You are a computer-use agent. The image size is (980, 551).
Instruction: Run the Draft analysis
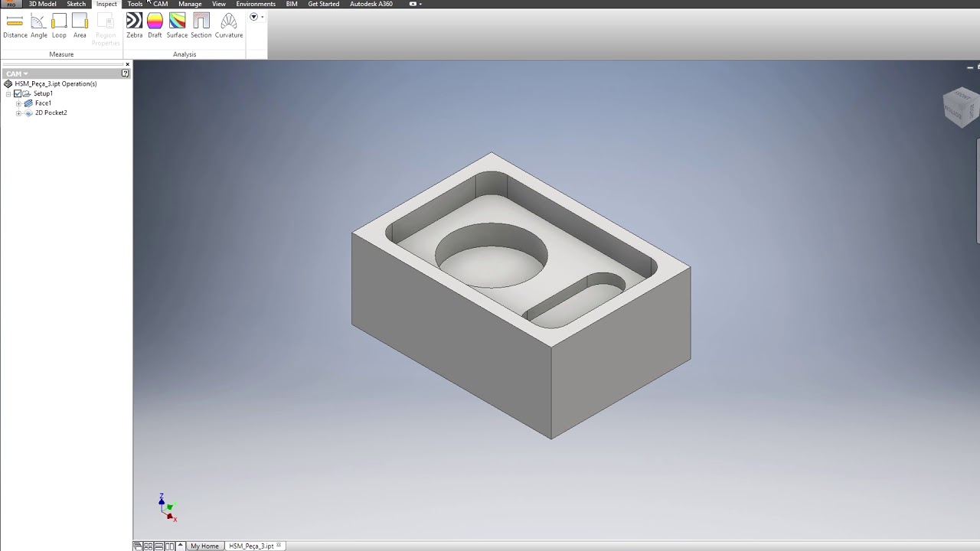155,26
